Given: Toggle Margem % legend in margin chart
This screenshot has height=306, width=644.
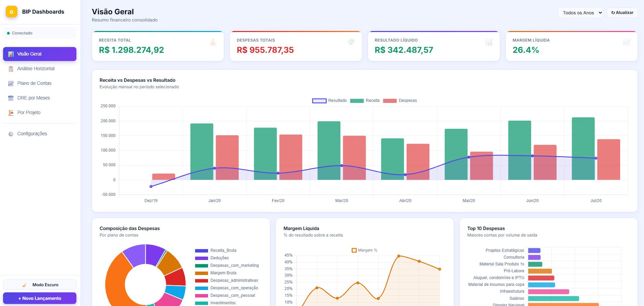Looking at the screenshot, I should click(364, 250).
